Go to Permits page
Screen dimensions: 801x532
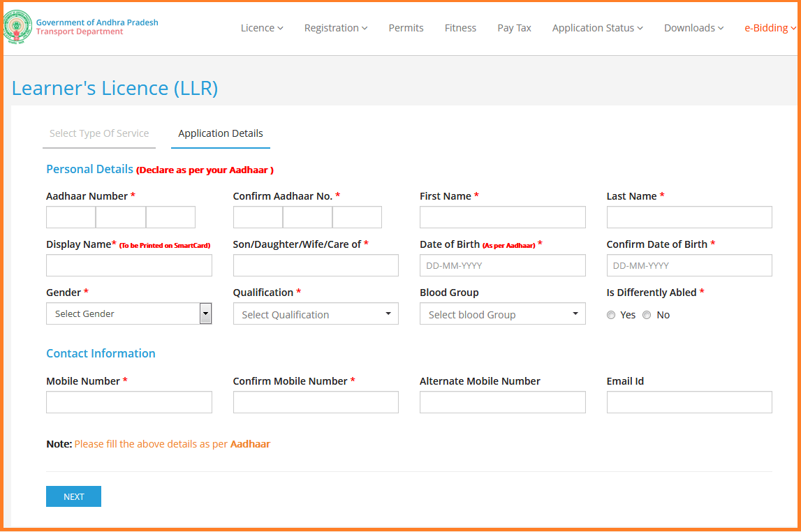point(406,28)
